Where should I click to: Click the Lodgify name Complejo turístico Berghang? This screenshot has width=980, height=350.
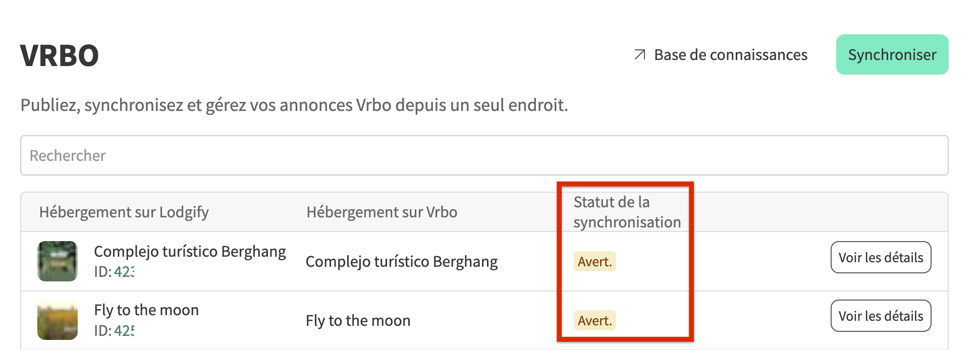click(190, 251)
